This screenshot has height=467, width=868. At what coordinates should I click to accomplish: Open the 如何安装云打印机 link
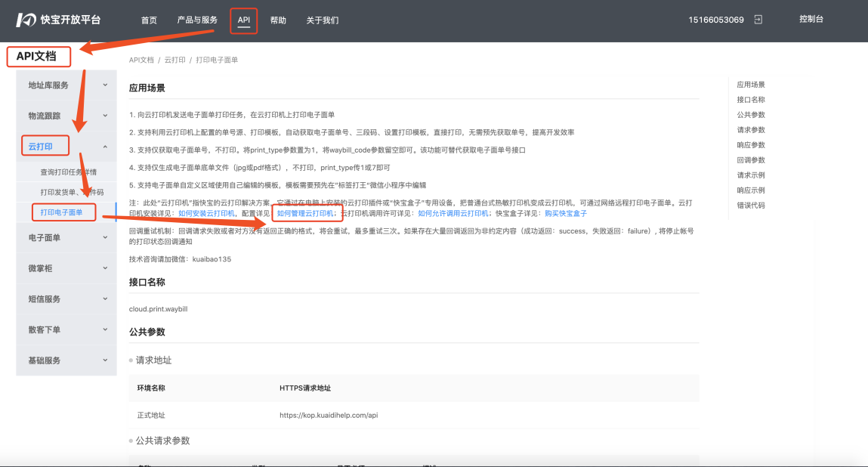[206, 214]
